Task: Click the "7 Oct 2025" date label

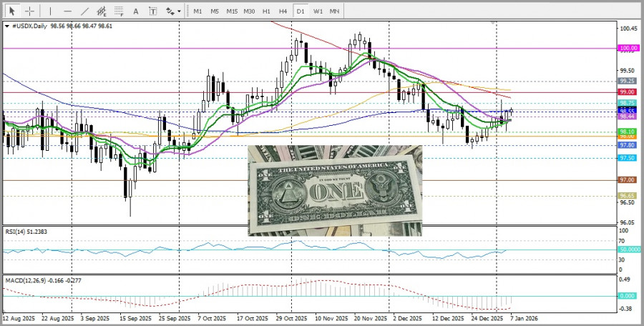Action: (212, 319)
